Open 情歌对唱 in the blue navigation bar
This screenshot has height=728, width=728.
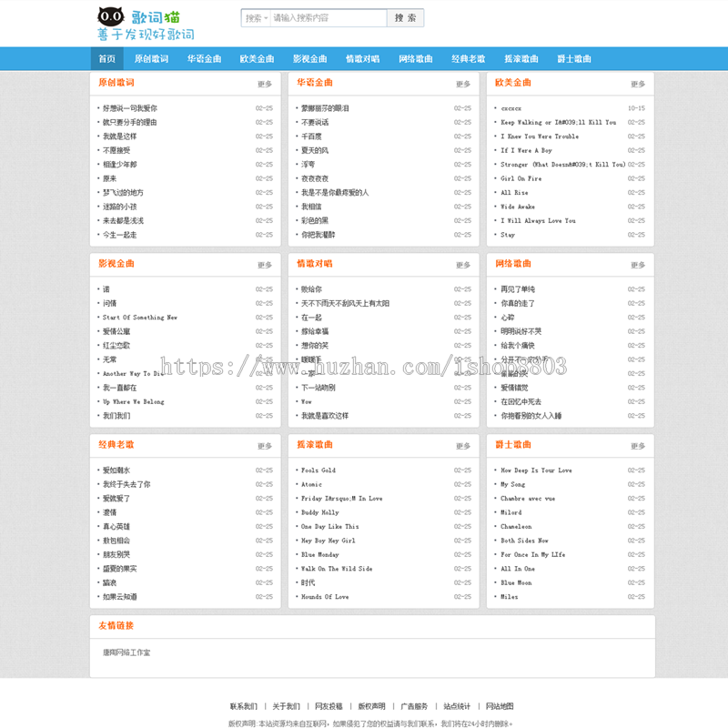(x=362, y=59)
